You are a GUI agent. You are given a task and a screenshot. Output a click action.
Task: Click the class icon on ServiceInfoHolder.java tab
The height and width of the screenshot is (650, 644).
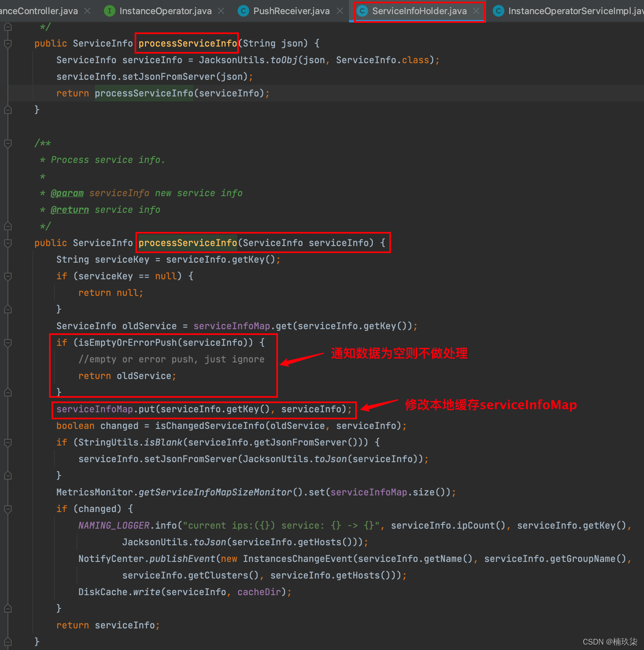coord(362,11)
